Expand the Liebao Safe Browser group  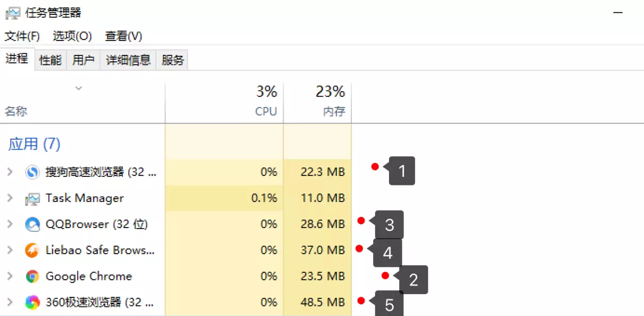click(x=9, y=250)
